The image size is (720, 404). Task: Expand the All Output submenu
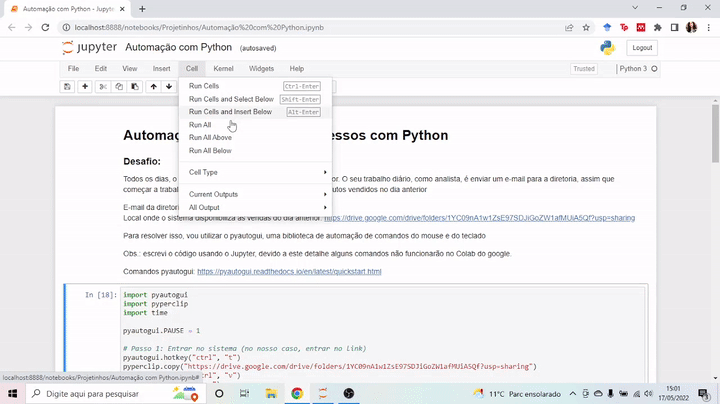(x=255, y=208)
